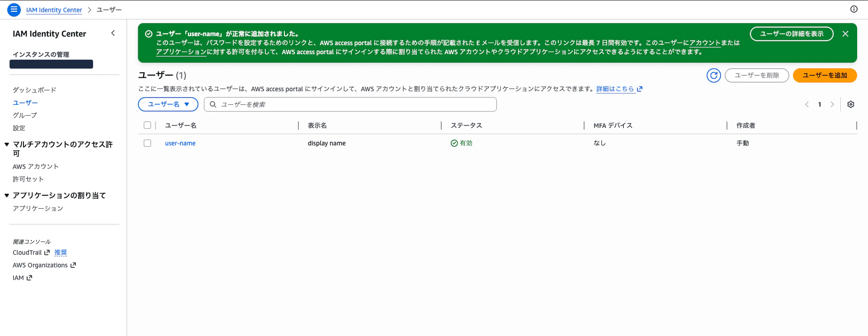
Task: Click the ステータス column header
Action: 467,125
